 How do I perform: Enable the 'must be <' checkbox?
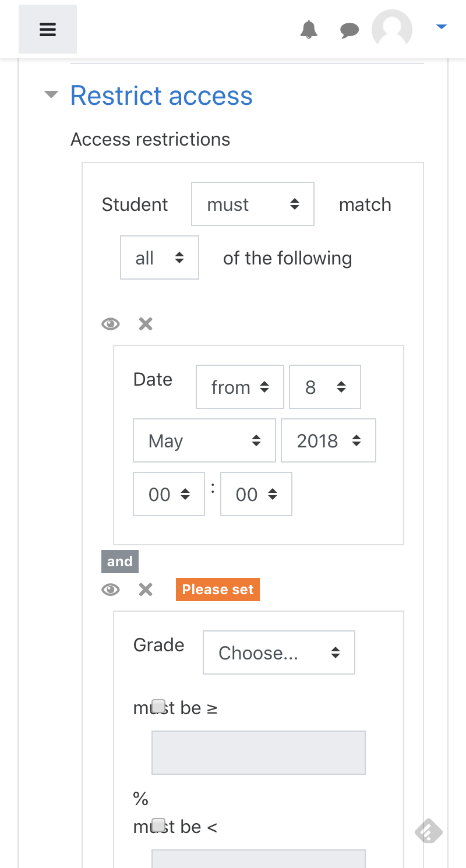(158, 825)
